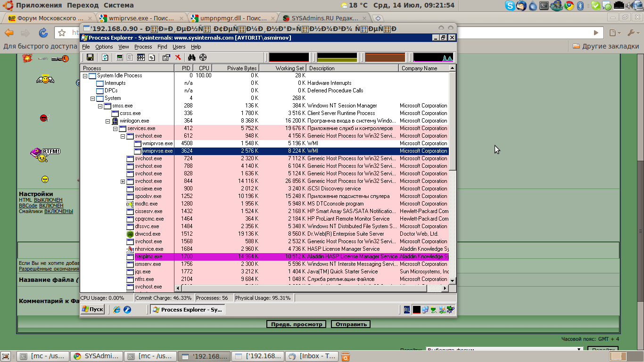Screen dimensions: 644x362
Task: Open Другие закладки bookmarks folder
Action: click(606, 46)
